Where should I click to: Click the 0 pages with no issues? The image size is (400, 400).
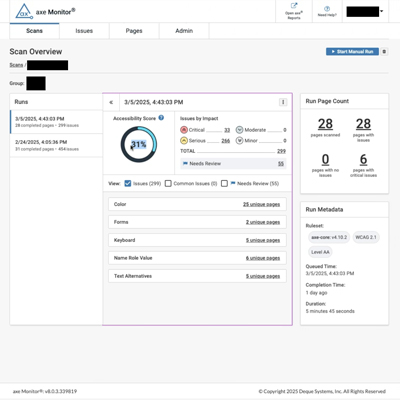coord(325,159)
